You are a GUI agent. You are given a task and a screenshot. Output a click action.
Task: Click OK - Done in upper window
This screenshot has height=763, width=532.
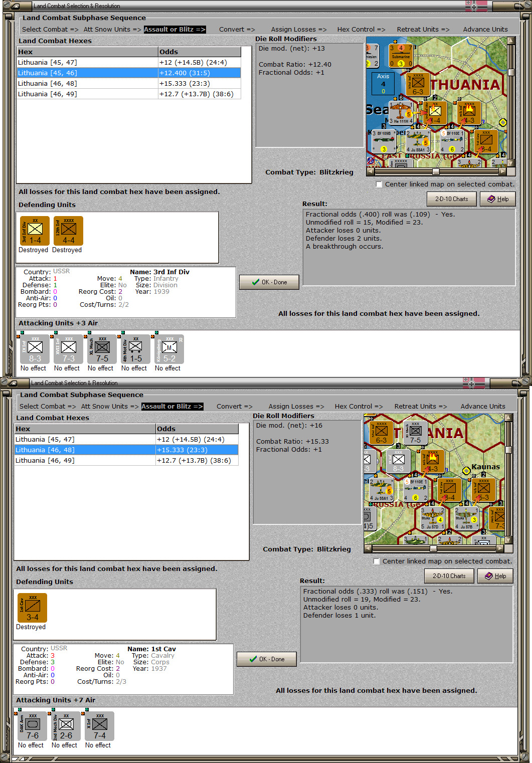269,282
